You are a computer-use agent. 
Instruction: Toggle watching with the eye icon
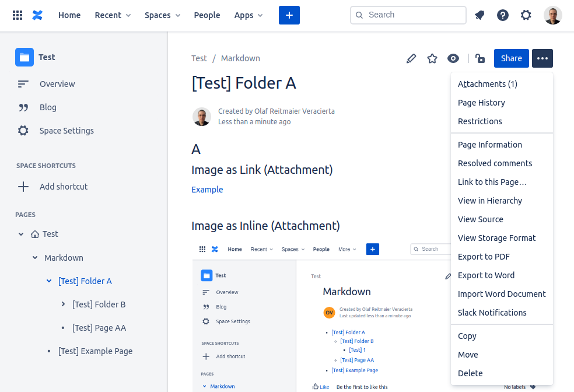[x=453, y=58]
